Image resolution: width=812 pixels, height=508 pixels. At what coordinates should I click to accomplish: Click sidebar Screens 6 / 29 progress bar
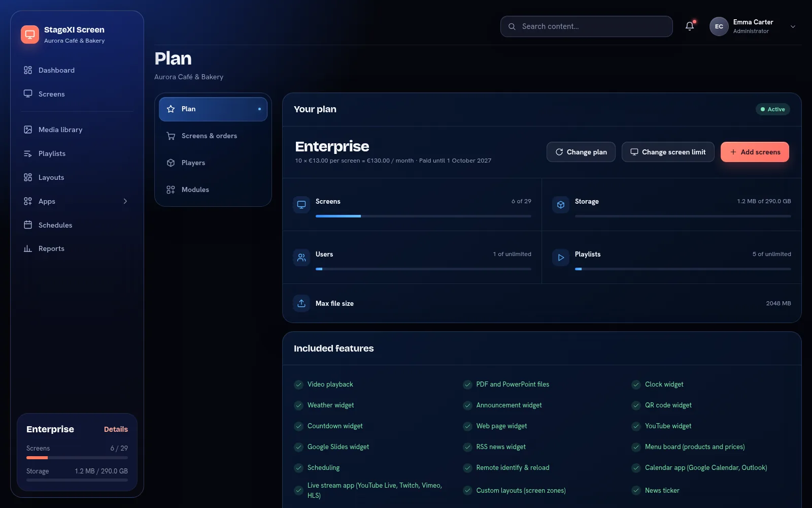(77, 458)
